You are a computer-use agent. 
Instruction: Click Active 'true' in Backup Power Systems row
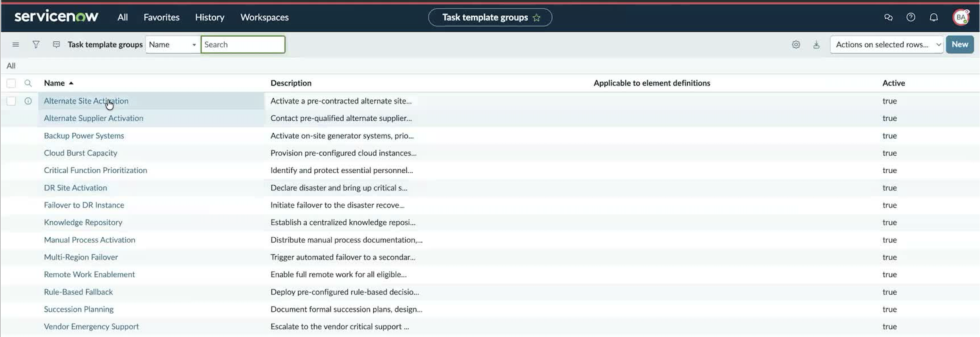(x=889, y=136)
